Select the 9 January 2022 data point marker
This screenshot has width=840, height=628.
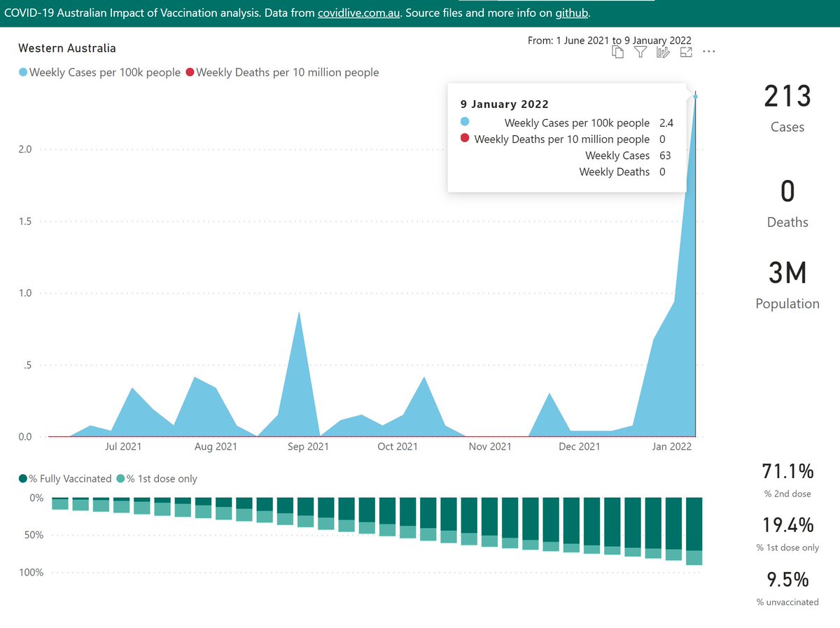[695, 97]
